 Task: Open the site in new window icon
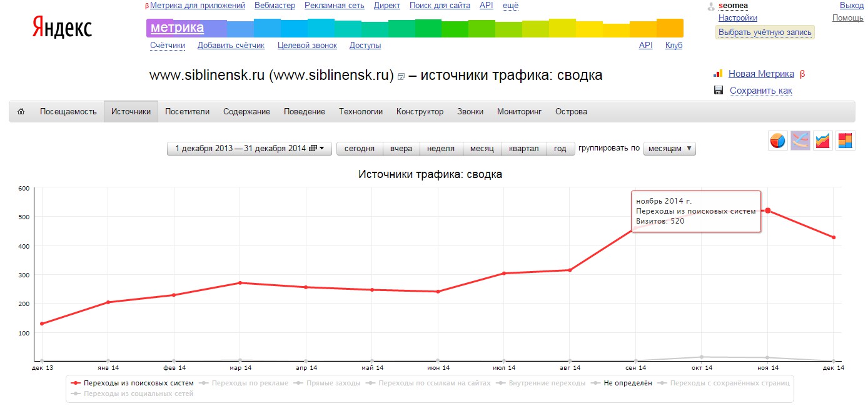click(x=401, y=77)
